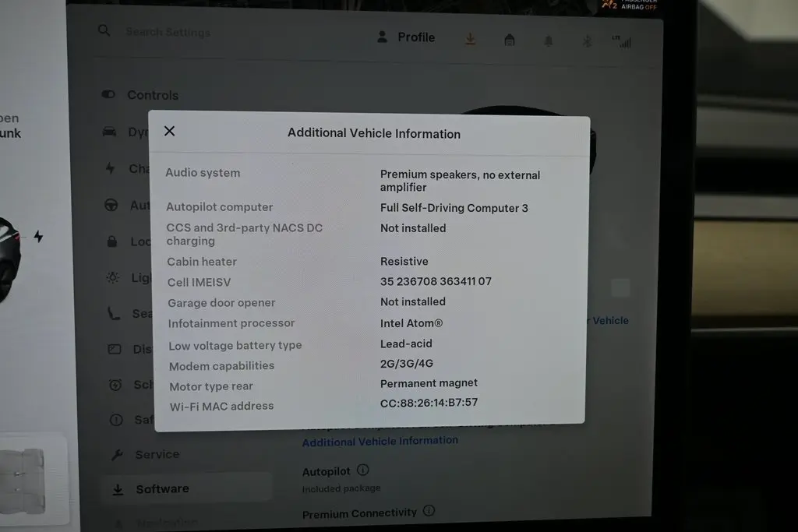Select the Infotainment processor label
The height and width of the screenshot is (532, 798).
231,323
